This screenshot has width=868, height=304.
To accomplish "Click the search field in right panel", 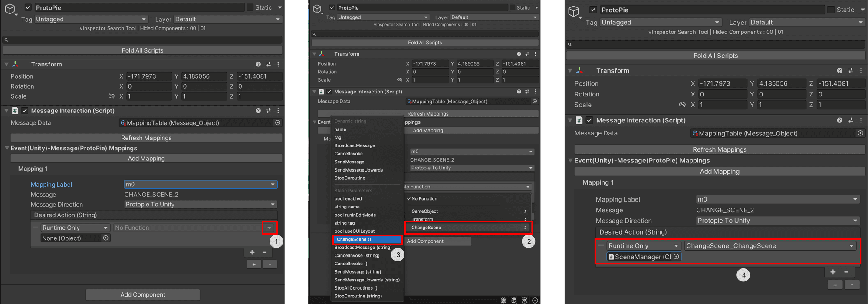I will [716, 44].
